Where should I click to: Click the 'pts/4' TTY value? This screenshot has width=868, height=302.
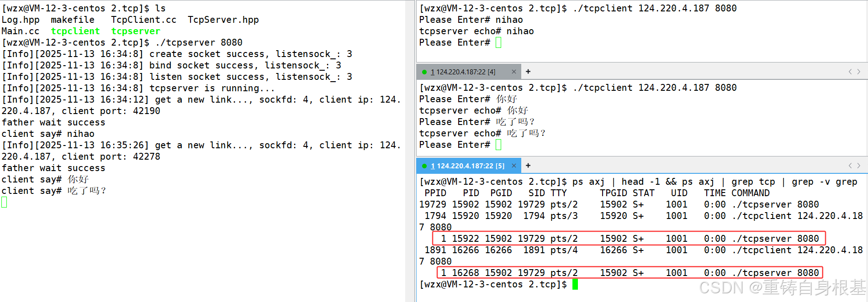click(x=564, y=250)
